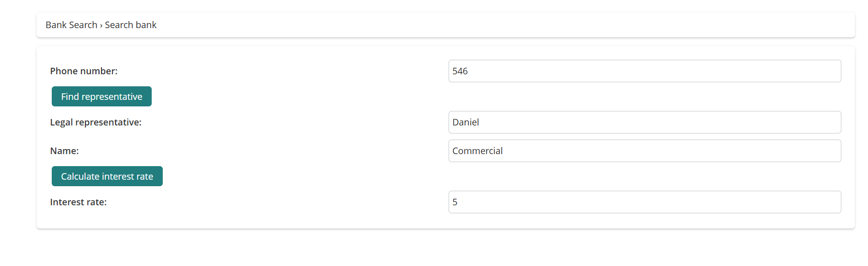Select the Search bank breadcrumb item
The image size is (868, 266).
pos(131,25)
